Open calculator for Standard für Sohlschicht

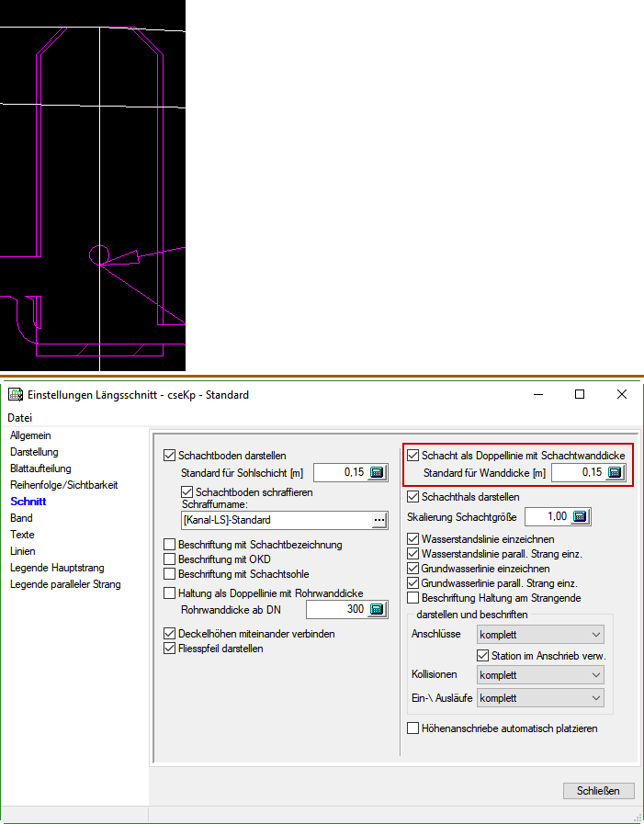coord(377,473)
